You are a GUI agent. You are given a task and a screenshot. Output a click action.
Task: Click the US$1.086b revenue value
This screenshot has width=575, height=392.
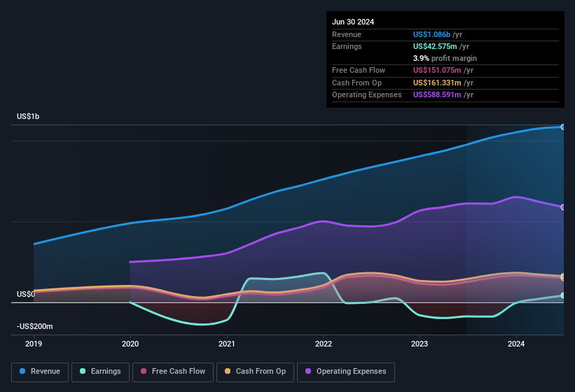pos(431,34)
